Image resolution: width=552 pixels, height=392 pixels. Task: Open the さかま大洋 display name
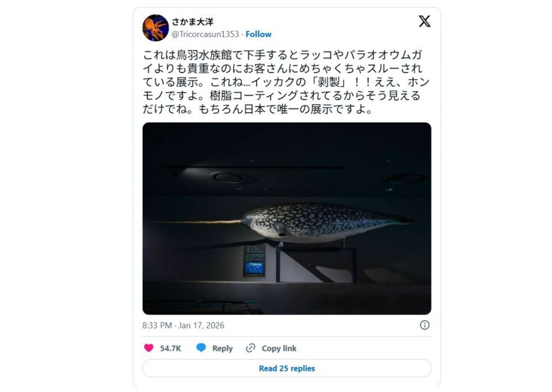click(x=192, y=22)
